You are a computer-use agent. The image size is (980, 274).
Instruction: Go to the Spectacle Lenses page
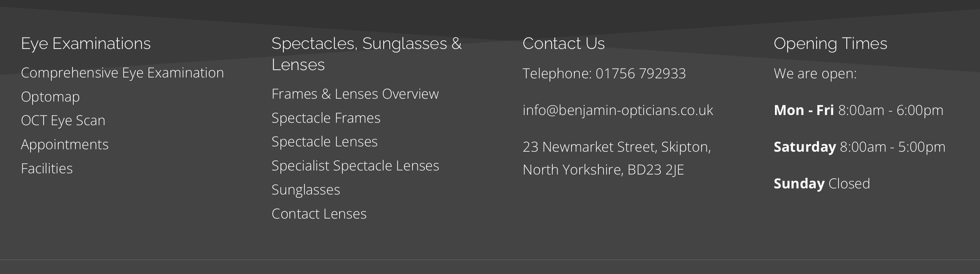tap(324, 142)
